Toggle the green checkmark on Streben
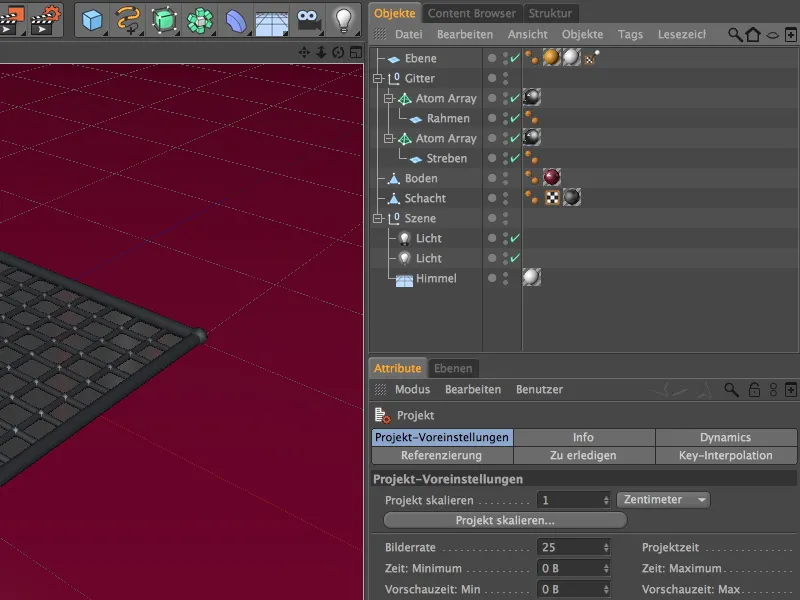Screen dimensions: 800x600 (x=515, y=158)
